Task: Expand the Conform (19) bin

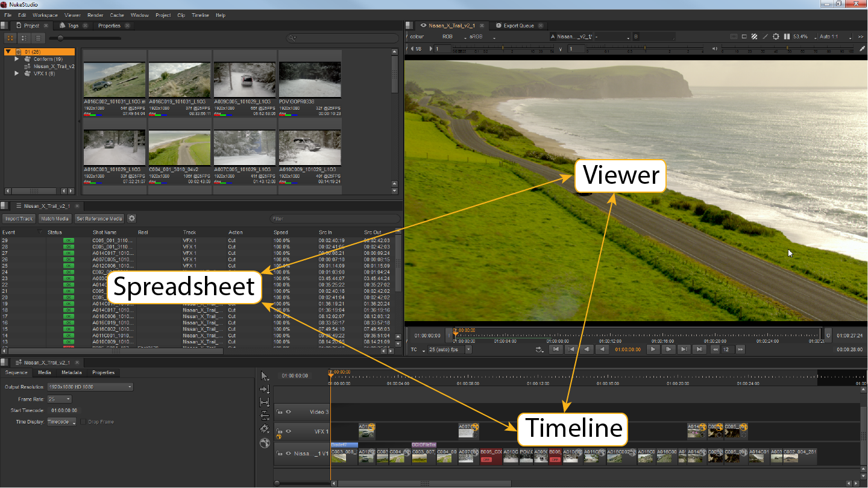Action: pyautogui.click(x=17, y=59)
